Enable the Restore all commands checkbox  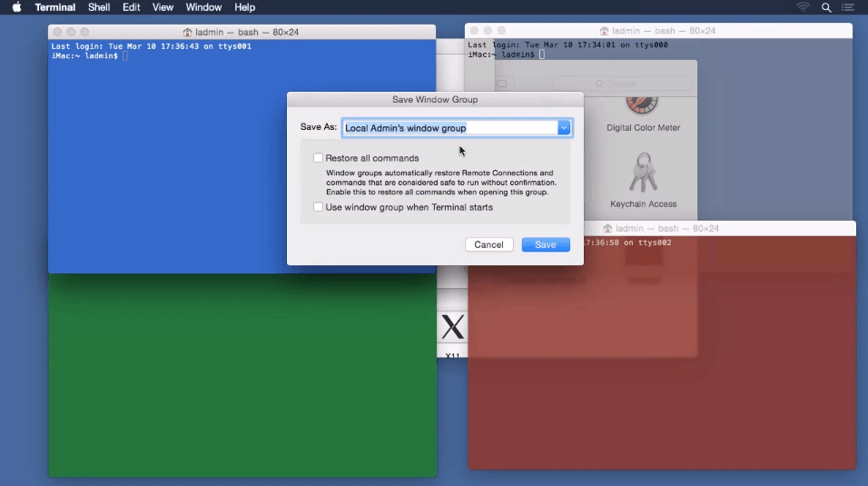pos(318,158)
